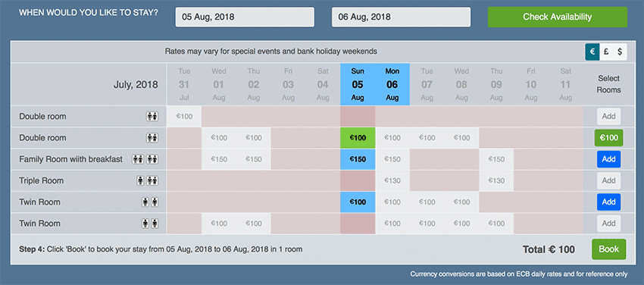The height and width of the screenshot is (285, 644).
Task: Click first Twin Room occupancy icon
Action: point(150,202)
